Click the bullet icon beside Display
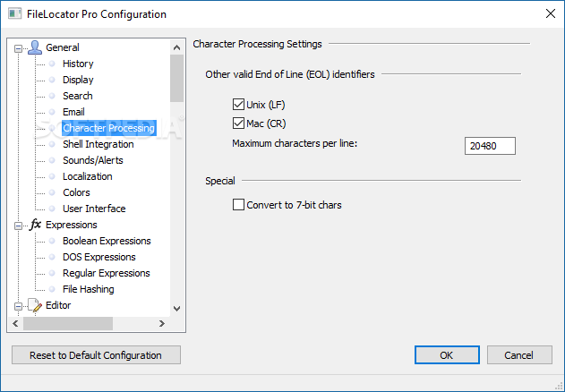Viewport: 565px width, 392px height. pos(52,80)
